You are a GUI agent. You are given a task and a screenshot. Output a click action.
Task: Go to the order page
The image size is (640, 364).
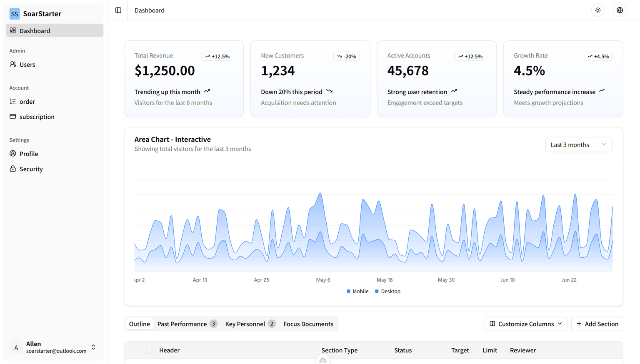tap(27, 102)
